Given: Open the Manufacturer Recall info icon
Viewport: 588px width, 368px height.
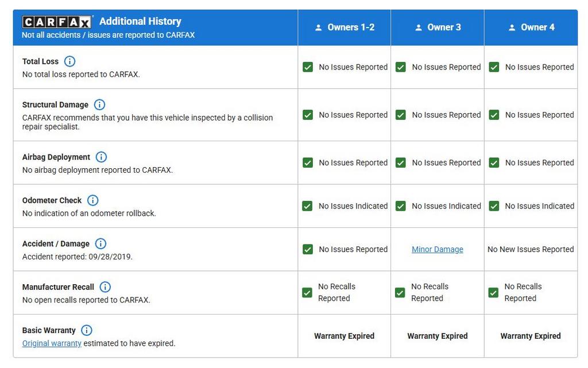Looking at the screenshot, I should (105, 287).
